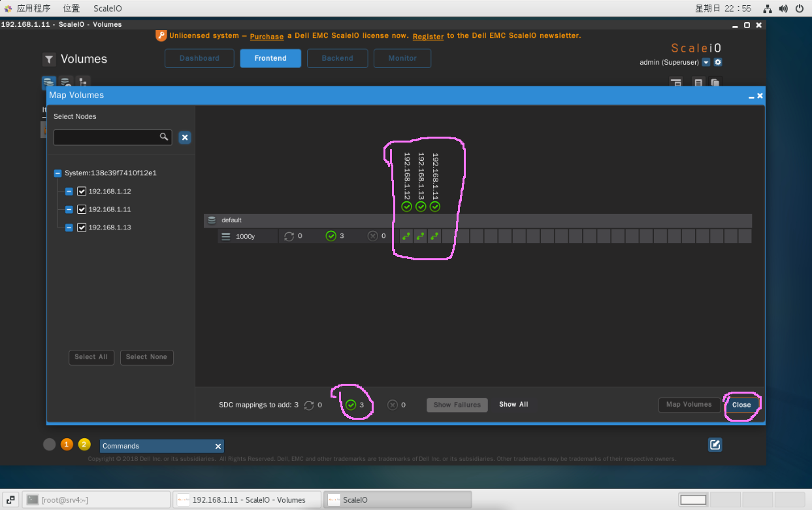Viewport: 812px width, 510px height.
Task: Click the failed X icon in 1000y row
Action: click(x=372, y=236)
